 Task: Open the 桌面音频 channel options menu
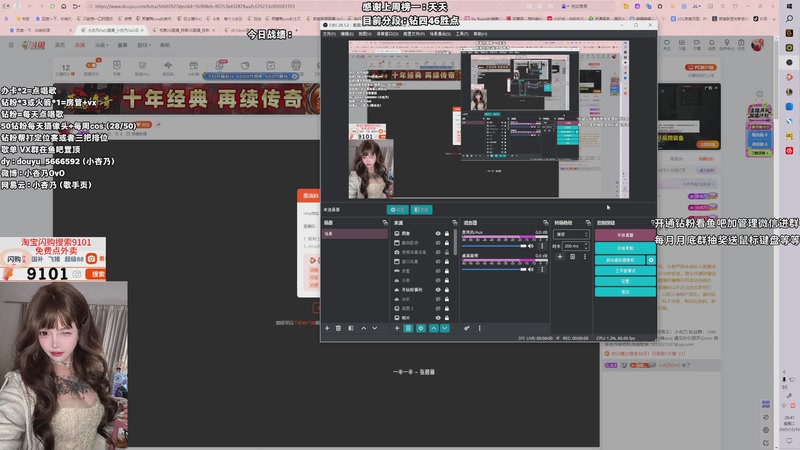[x=542, y=269]
